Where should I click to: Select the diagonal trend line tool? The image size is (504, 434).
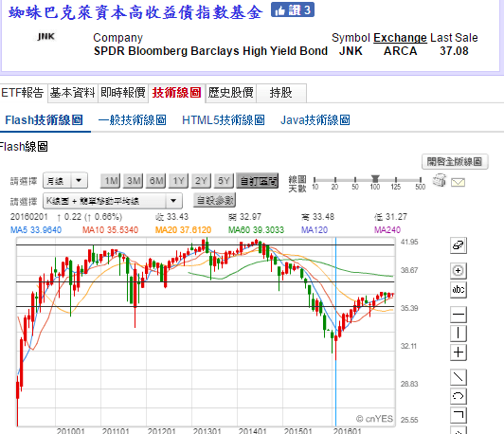click(458, 377)
